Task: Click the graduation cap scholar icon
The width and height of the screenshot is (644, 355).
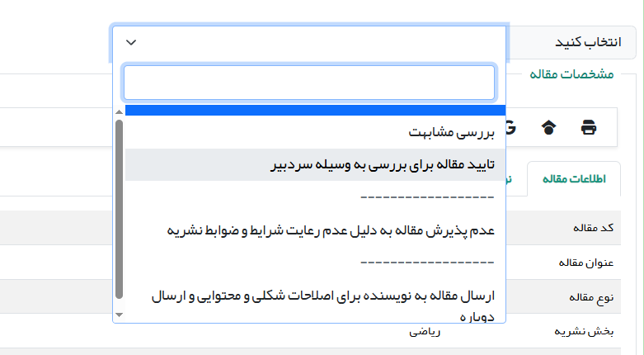Action: [548, 128]
